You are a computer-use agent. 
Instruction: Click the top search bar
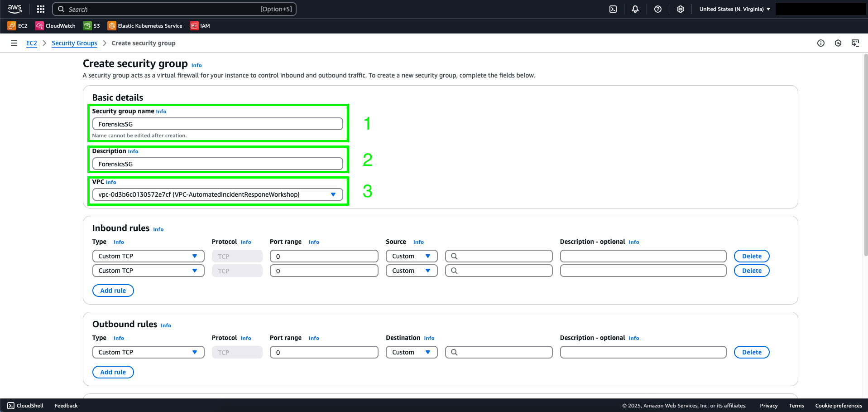click(x=174, y=9)
